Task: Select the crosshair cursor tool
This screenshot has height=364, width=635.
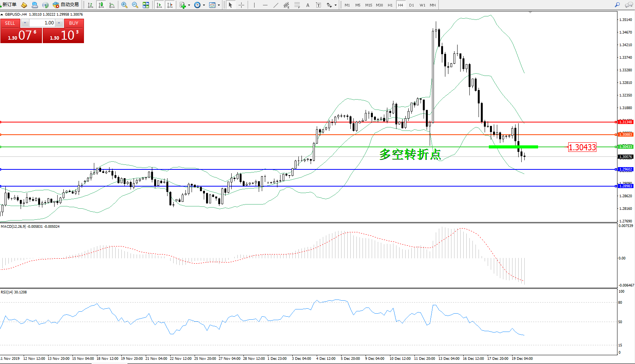Action: [241, 5]
